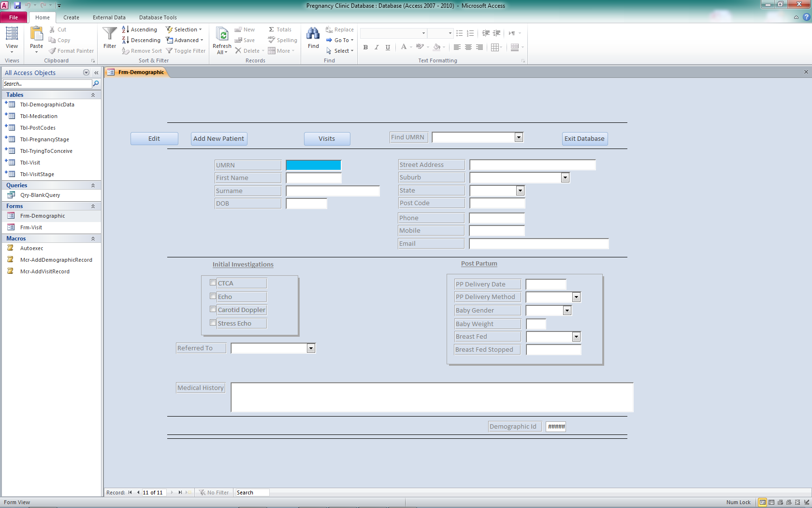Image resolution: width=812 pixels, height=508 pixels.
Task: Click the bullets list icon
Action: 460,33
